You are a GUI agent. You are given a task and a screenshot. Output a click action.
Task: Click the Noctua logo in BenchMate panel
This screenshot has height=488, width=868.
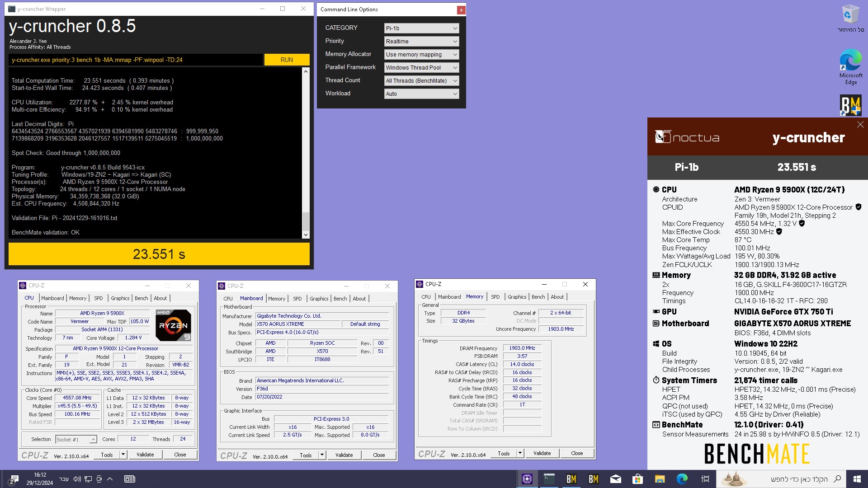point(687,137)
